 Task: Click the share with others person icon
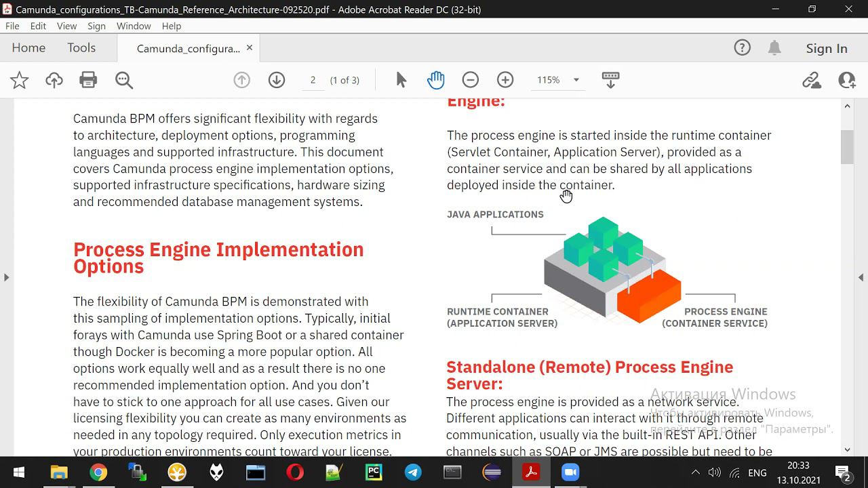coord(847,80)
